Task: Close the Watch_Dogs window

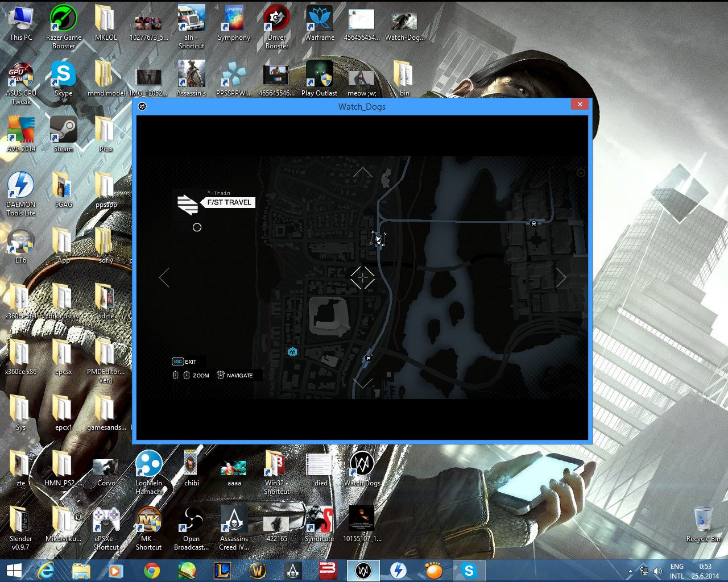Action: tap(580, 105)
